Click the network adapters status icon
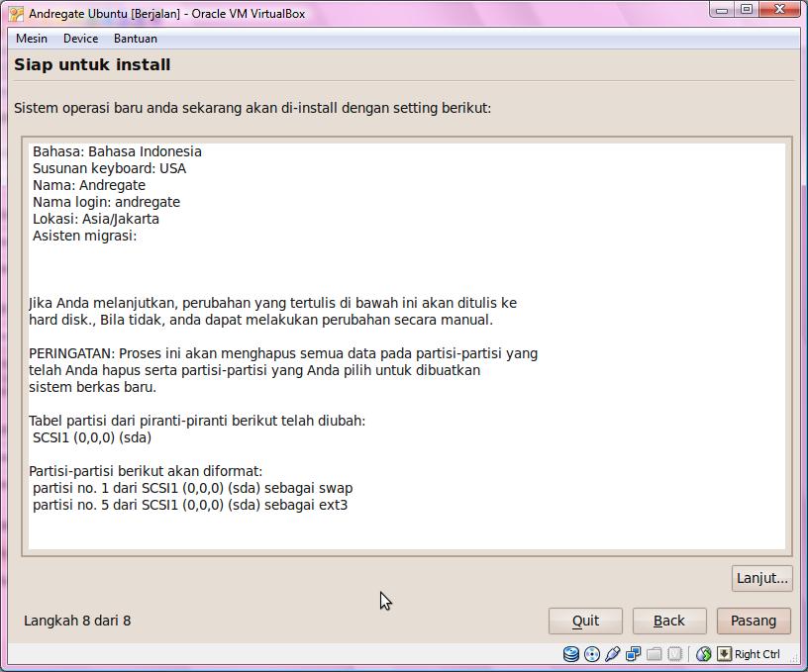The image size is (808, 672). 634,654
